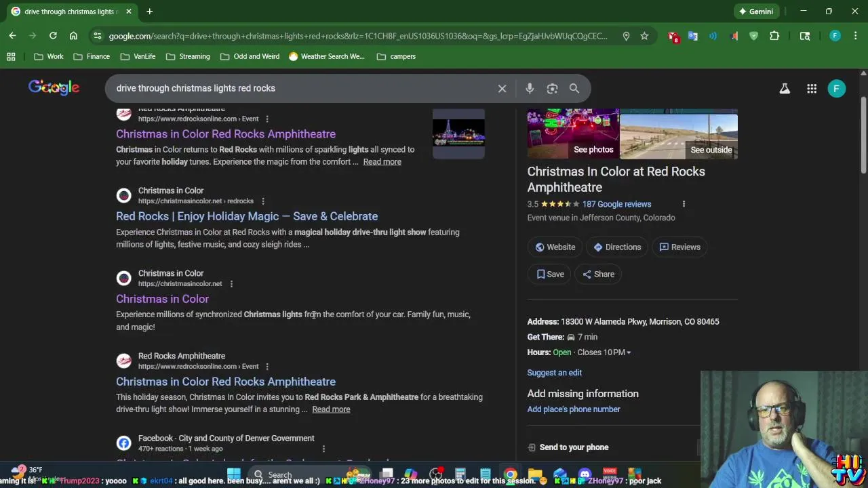Open more options for second redrocksonline result
The height and width of the screenshot is (488, 868).
tap(267, 367)
